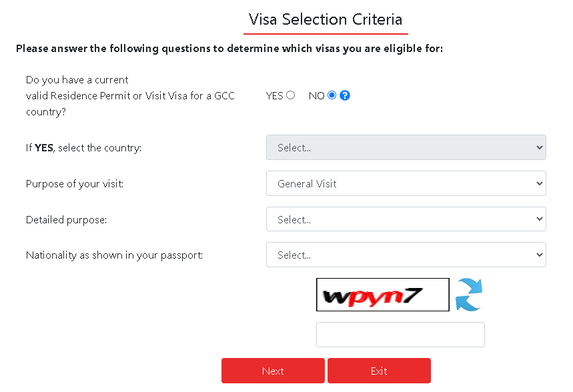Click the 'If YES, select the country' label
The height and width of the screenshot is (392, 573).
click(83, 148)
